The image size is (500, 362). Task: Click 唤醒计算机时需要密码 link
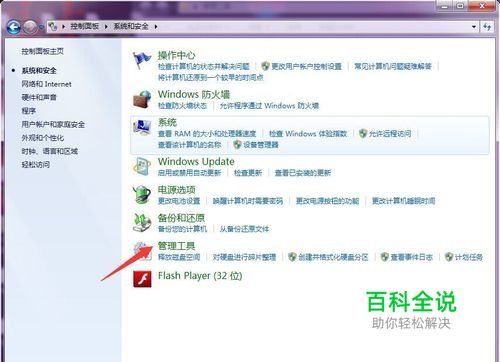point(248,201)
